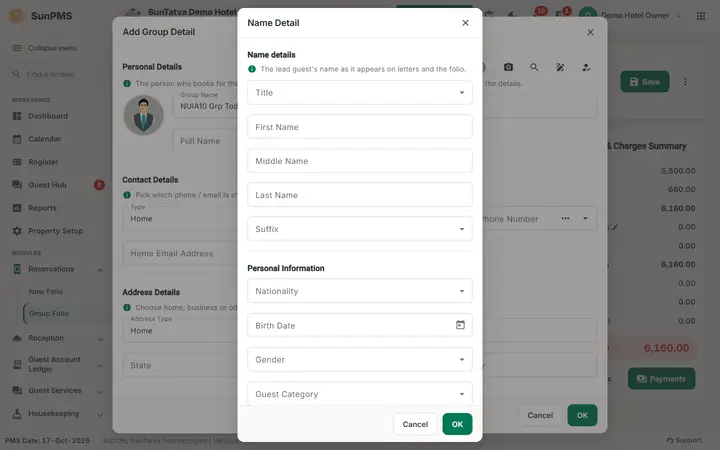Expand the Phone Number dropdown arrow
Viewport: 720px width, 450px height.
coord(585,219)
